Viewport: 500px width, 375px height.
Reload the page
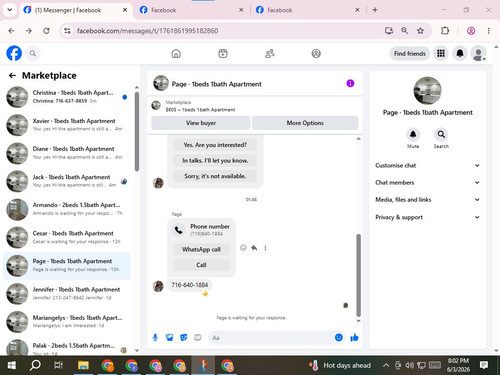click(x=46, y=31)
